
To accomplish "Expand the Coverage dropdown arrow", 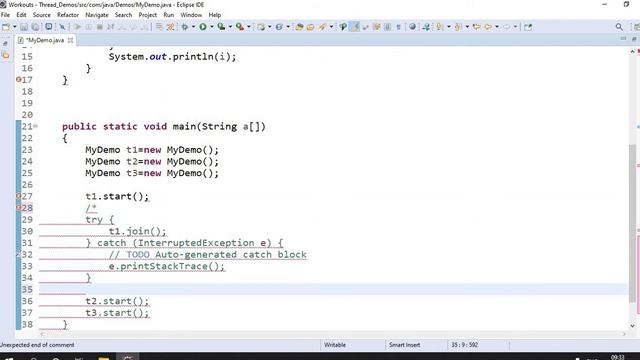I will pyautogui.click(x=230, y=27).
